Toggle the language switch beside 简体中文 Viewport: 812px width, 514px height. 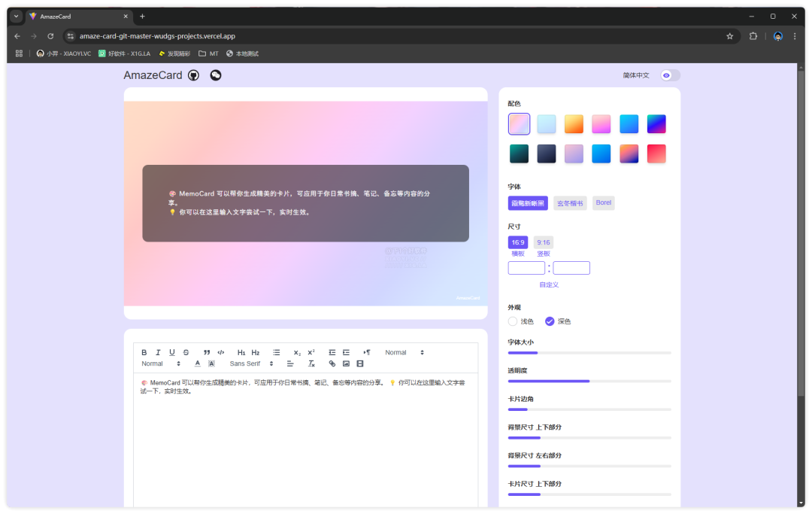pos(670,76)
